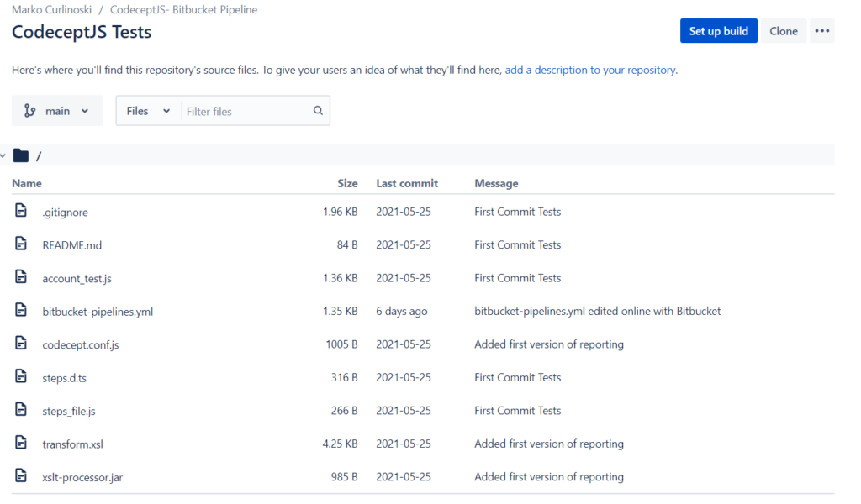This screenshot has width=861, height=504.
Task: Open the more options ellipsis menu
Action: pyautogui.click(x=821, y=30)
